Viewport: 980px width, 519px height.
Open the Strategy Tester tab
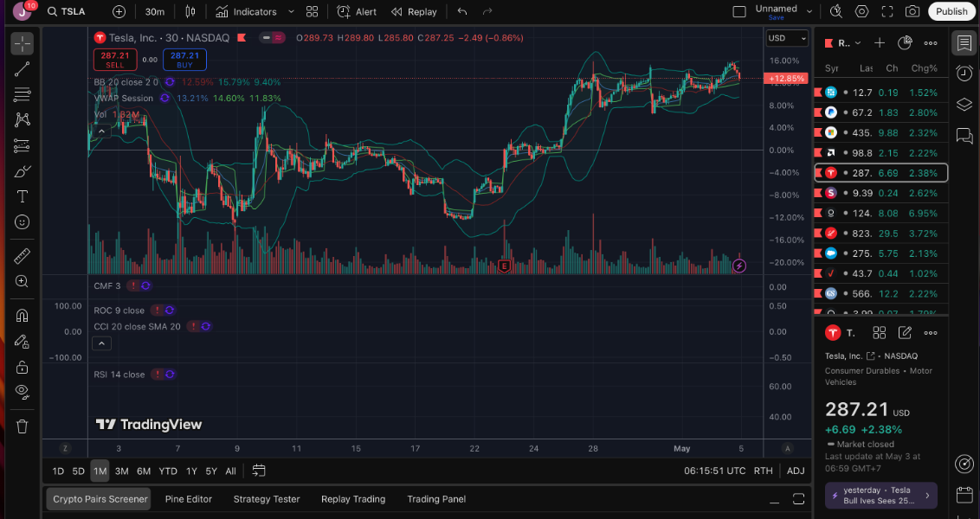coord(267,499)
